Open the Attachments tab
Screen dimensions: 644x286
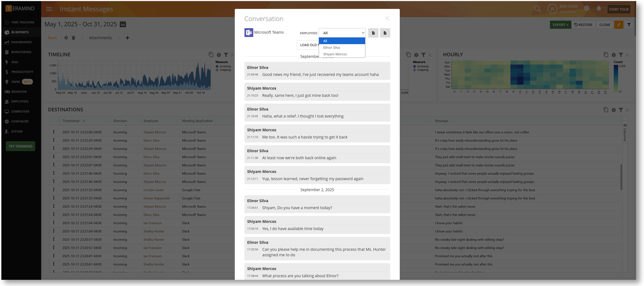(100, 38)
